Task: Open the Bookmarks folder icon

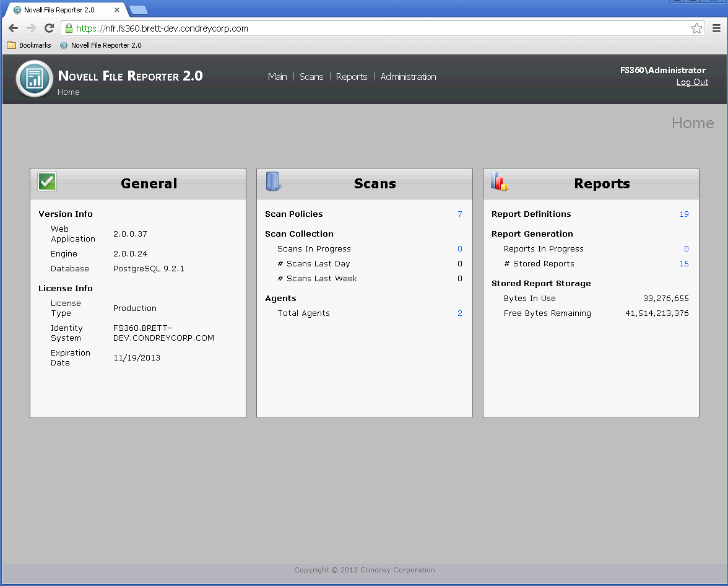Action: [x=12, y=45]
